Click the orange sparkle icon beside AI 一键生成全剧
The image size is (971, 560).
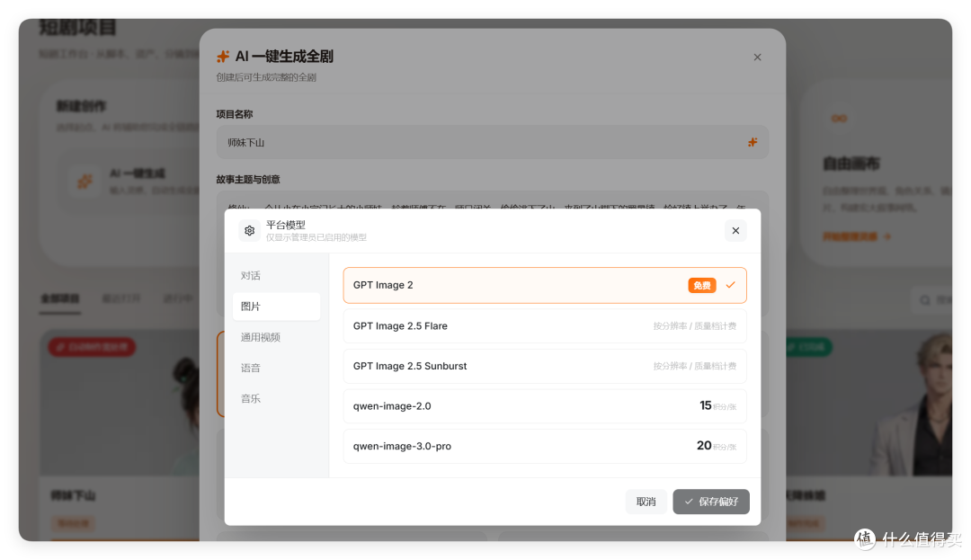pyautogui.click(x=223, y=57)
